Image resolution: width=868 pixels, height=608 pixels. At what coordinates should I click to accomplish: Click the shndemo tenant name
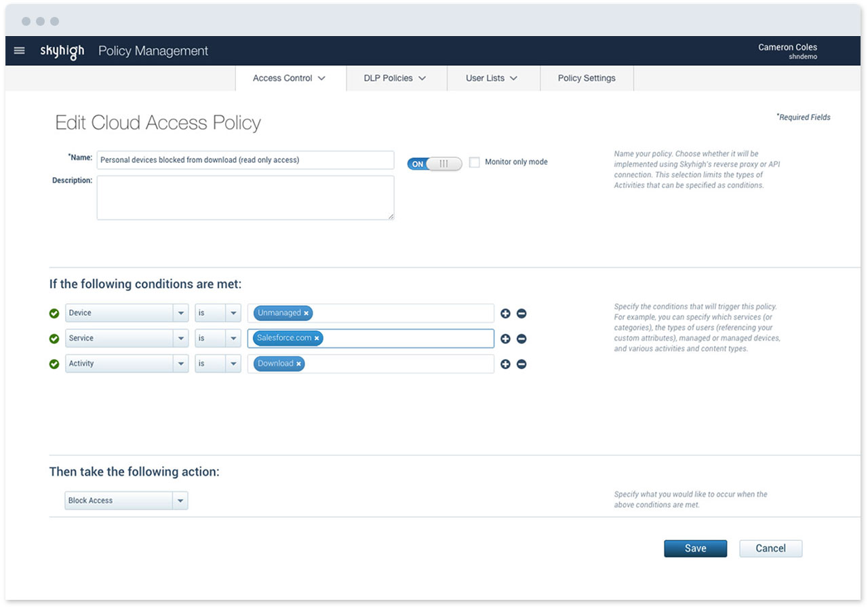[x=803, y=57]
